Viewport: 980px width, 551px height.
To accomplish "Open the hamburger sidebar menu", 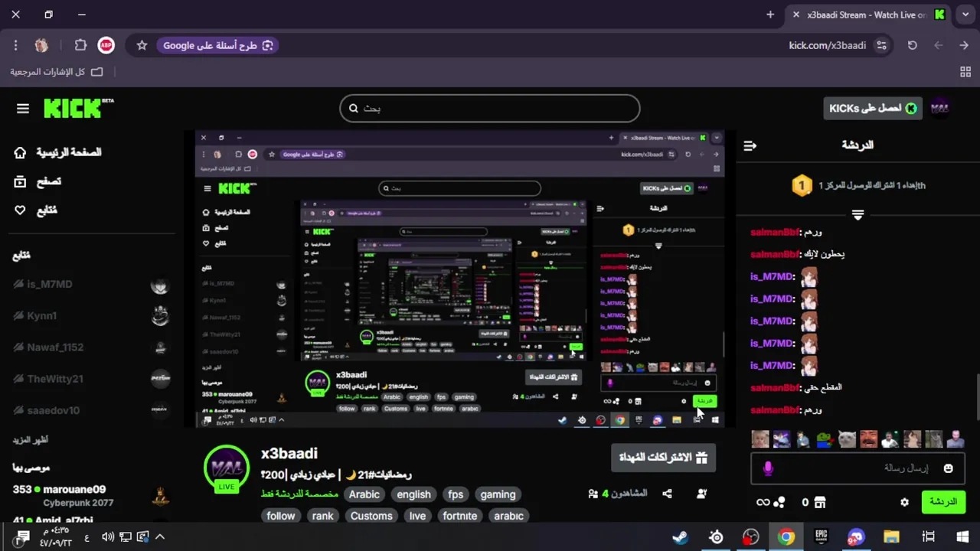I will tap(23, 109).
